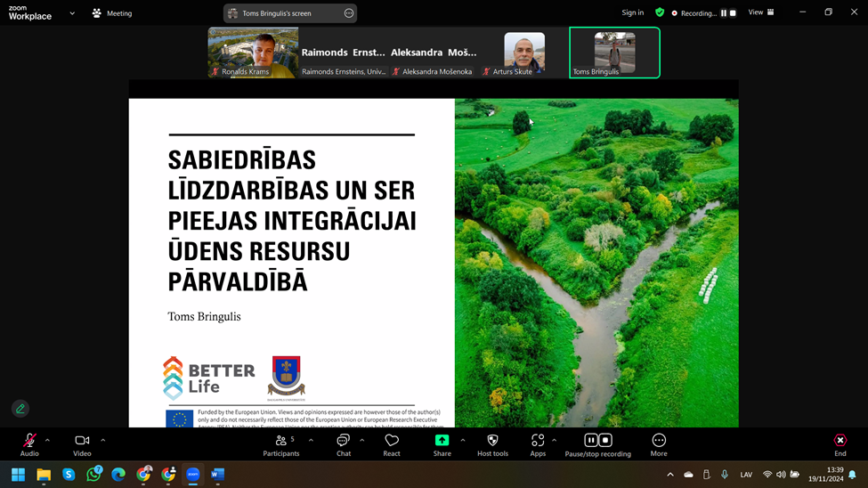Viewport: 868px width, 488px height.
Task: Click the slide title SABIEDRĪBAS LĪDZDARBĪBAS
Action: (292, 221)
